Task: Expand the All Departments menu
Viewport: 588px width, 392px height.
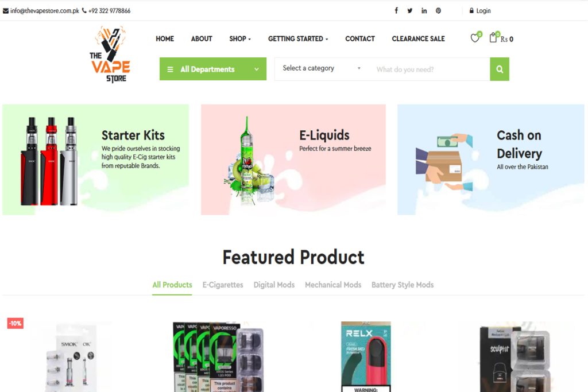Action: pyautogui.click(x=213, y=69)
